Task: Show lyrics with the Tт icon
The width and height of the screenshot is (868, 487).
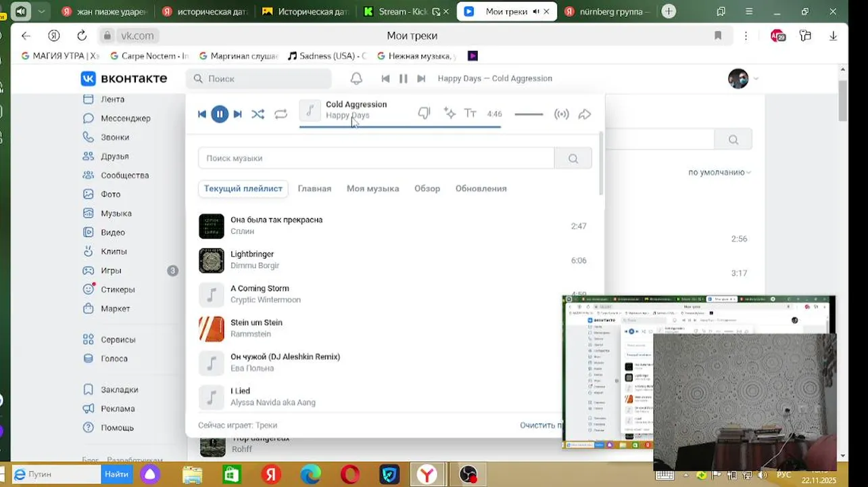Action: (x=471, y=114)
